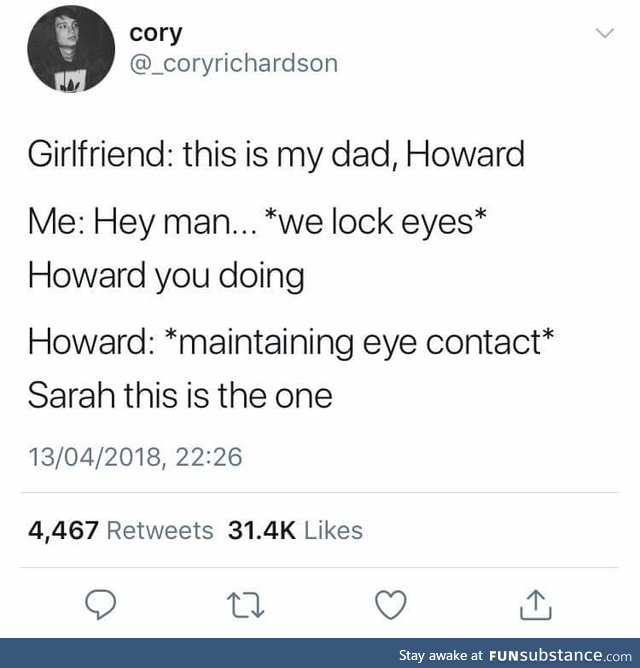This screenshot has height=668, width=640.
Task: Open the @_coryrichardson handle
Action: 234,63
